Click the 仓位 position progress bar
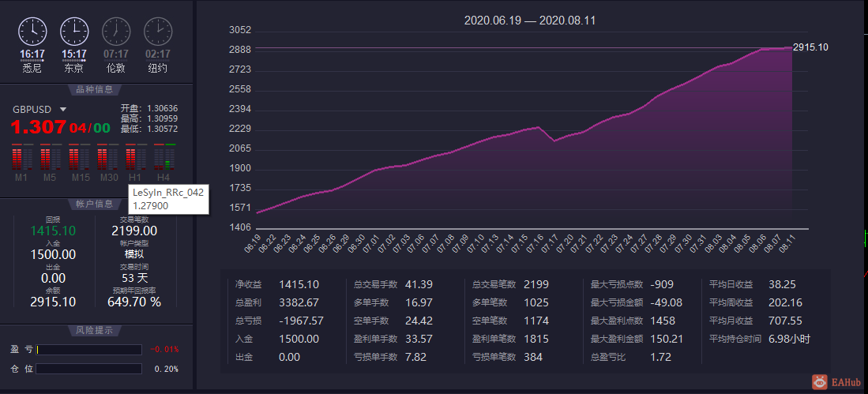The width and height of the screenshot is (868, 394). point(89,369)
